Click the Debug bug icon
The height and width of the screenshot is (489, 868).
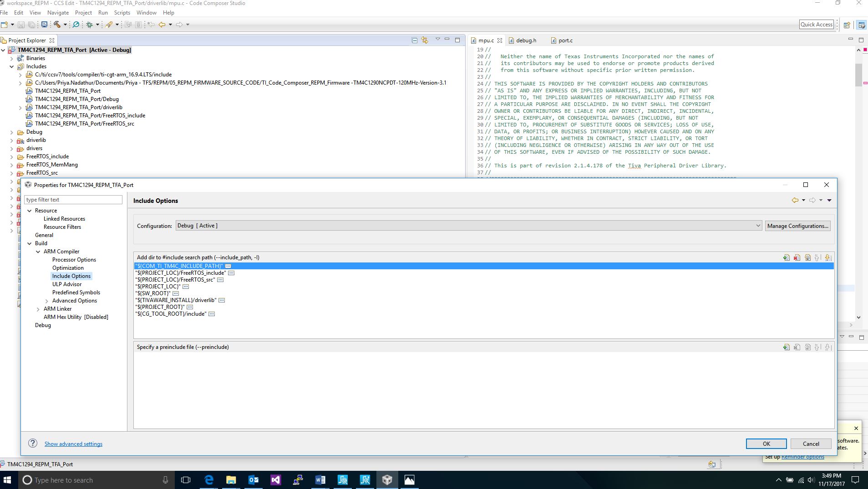tap(90, 25)
